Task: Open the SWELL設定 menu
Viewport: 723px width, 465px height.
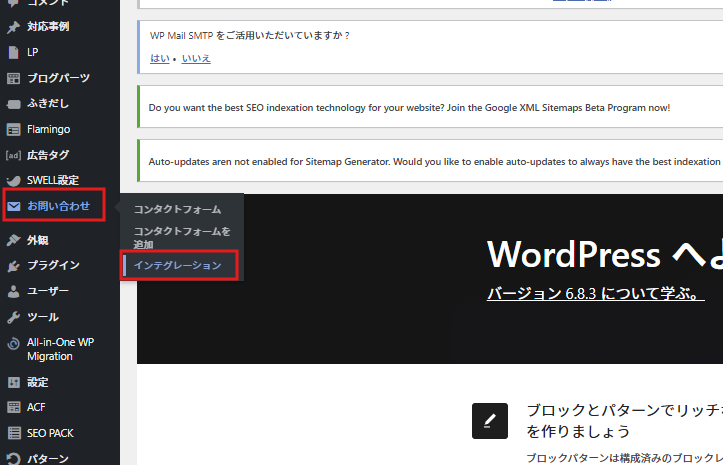Action: click(52, 180)
